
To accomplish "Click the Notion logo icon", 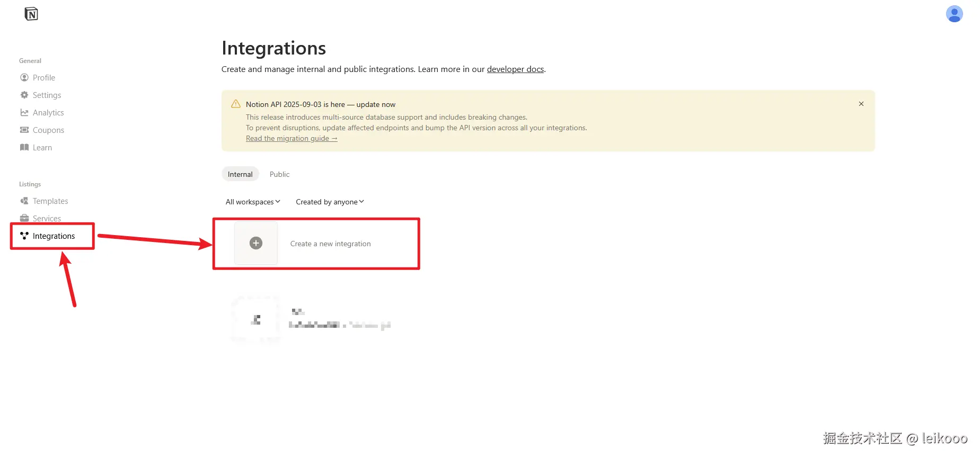I will coord(31,14).
